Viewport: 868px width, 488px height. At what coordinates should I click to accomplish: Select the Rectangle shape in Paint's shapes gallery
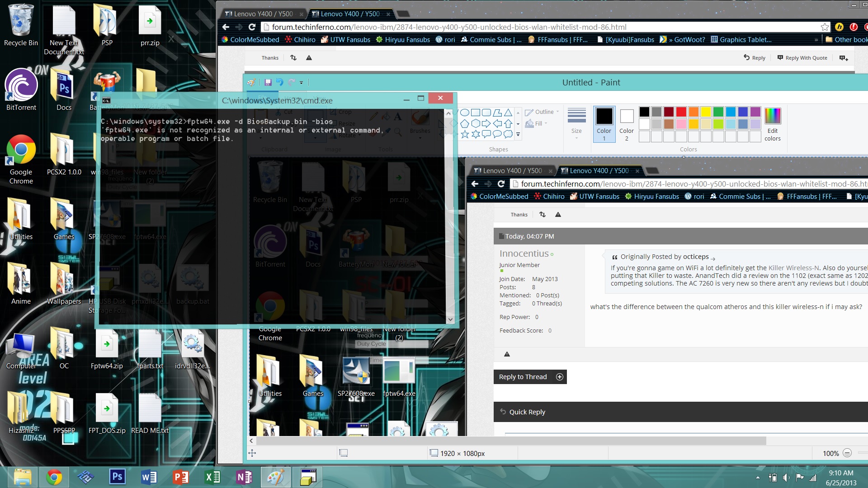click(476, 113)
